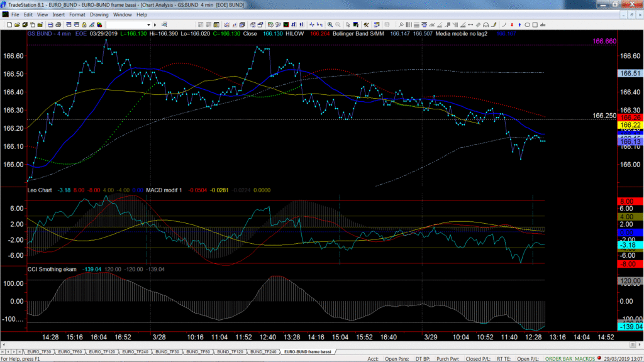Open the Window menu

[123, 15]
